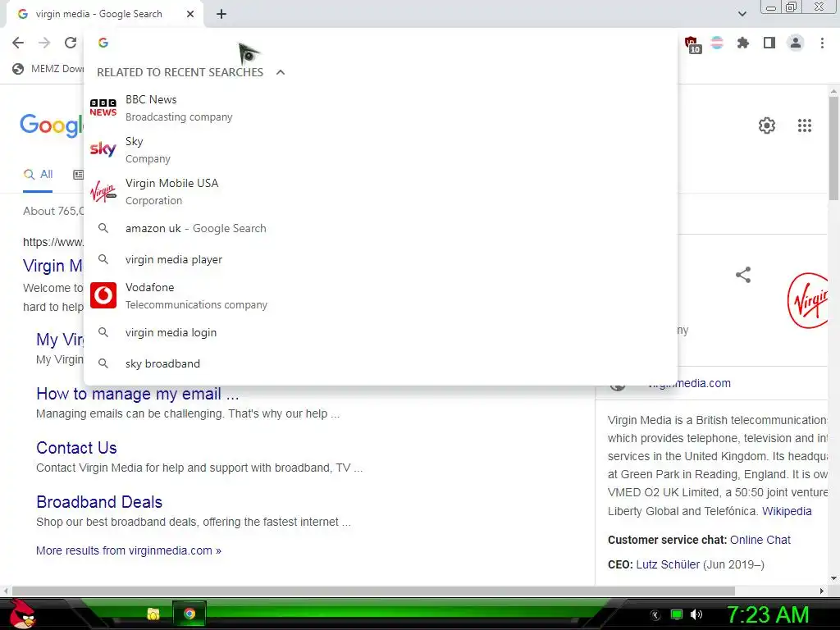The height and width of the screenshot is (630, 840).
Task: Click the magnifier beside virgin media login
Action: tap(103, 333)
